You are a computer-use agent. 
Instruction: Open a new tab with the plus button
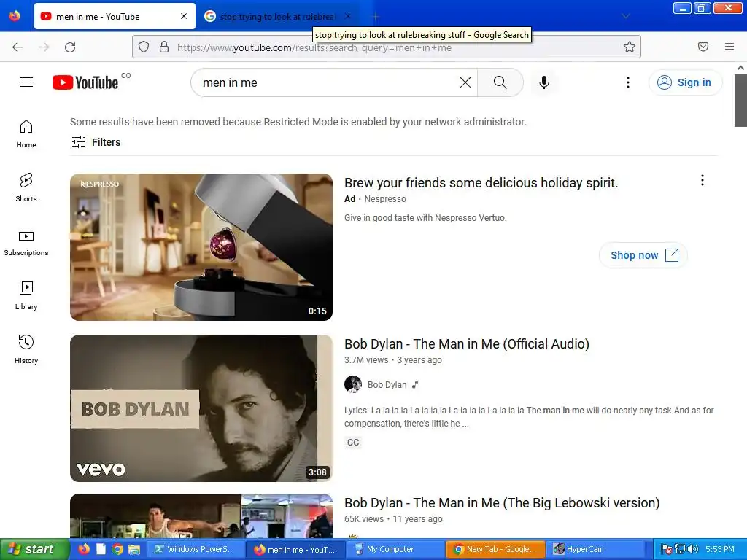376,17
